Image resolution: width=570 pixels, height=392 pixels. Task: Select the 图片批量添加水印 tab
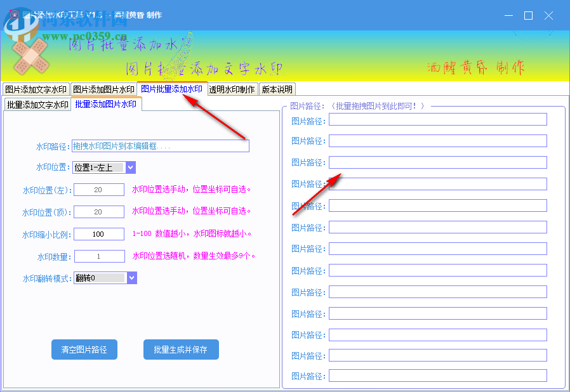pyautogui.click(x=171, y=89)
